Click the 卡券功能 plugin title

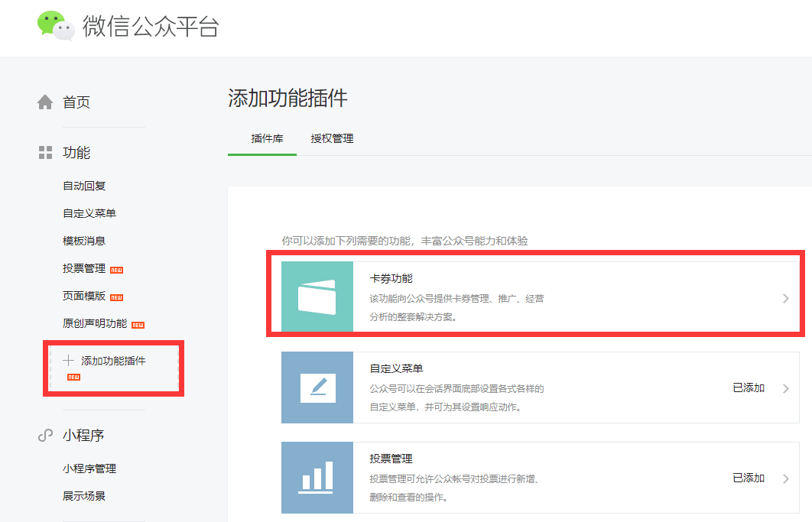(x=391, y=278)
